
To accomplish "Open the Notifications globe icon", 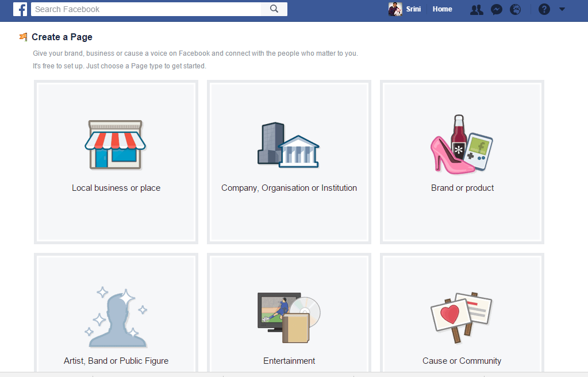I will 515,9.
